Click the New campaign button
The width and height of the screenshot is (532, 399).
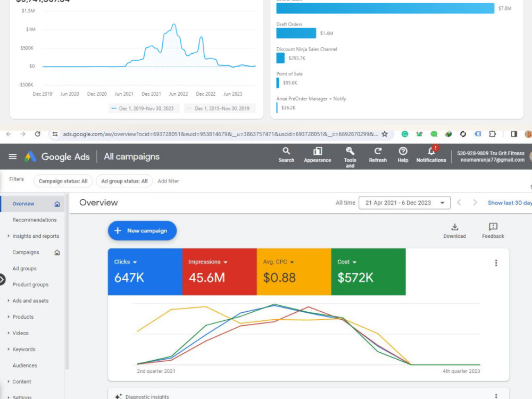tap(142, 231)
